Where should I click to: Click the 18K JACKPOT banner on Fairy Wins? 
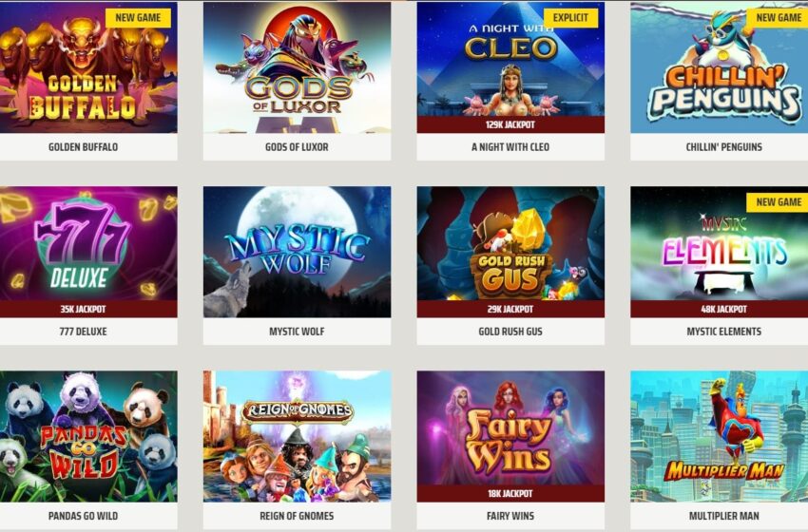coord(510,493)
